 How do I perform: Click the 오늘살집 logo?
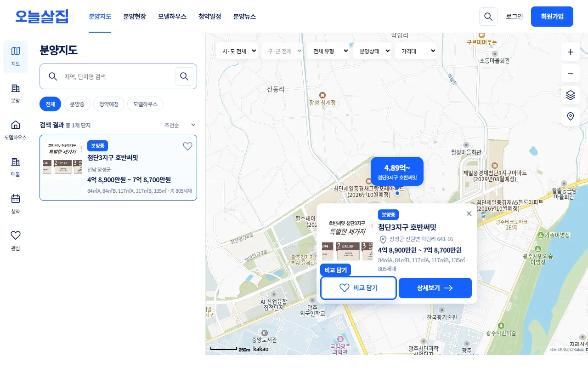42,17
